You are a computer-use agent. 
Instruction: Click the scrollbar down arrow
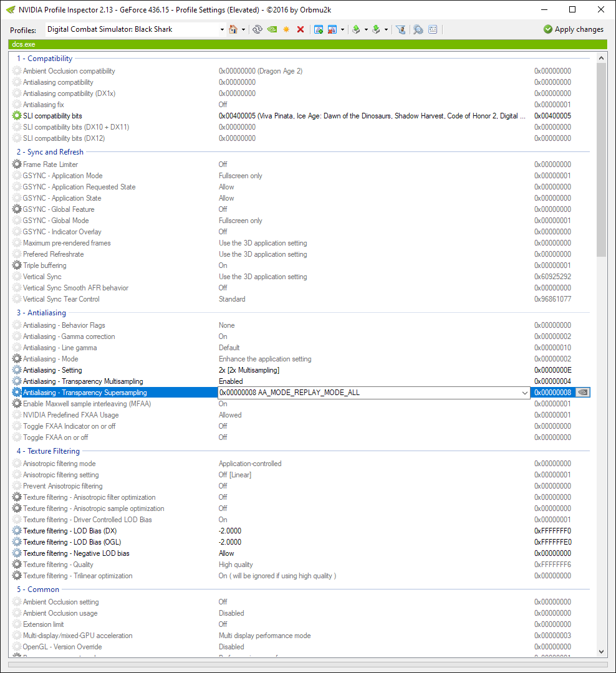[601, 652]
